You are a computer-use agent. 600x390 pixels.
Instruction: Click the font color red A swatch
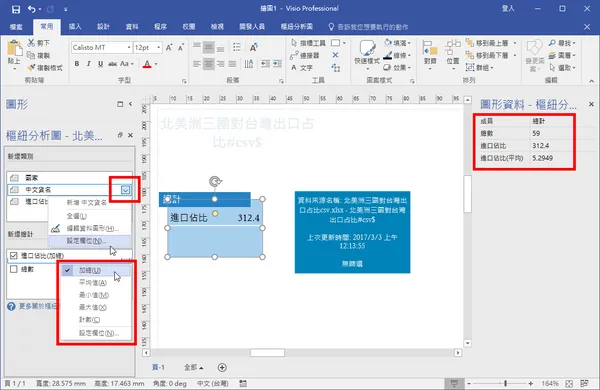pos(147,64)
